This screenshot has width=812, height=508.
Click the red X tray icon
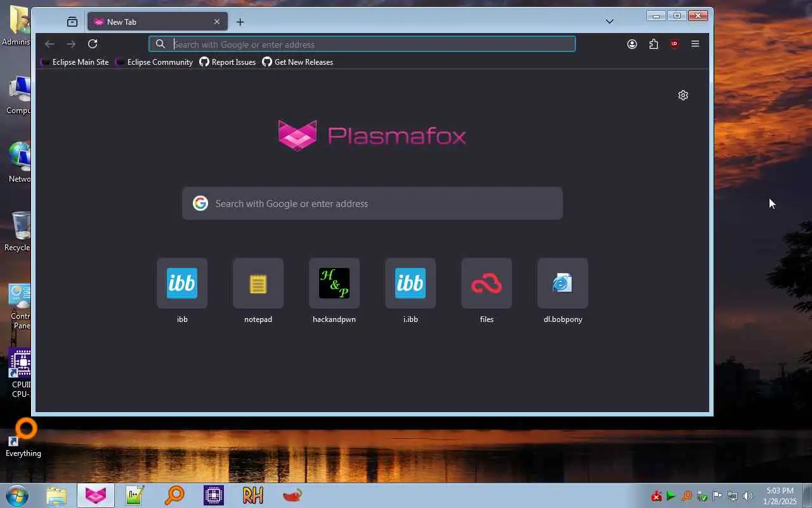657,496
